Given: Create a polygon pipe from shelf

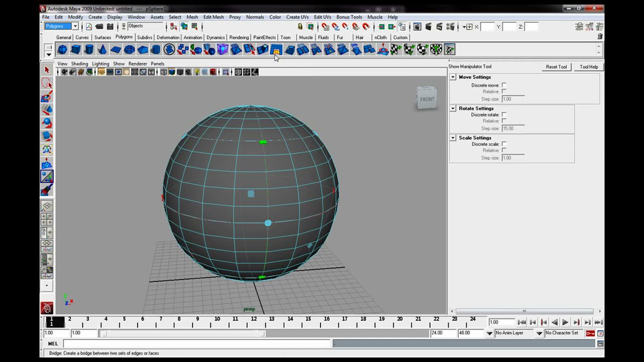Looking at the screenshot, I should [156, 49].
